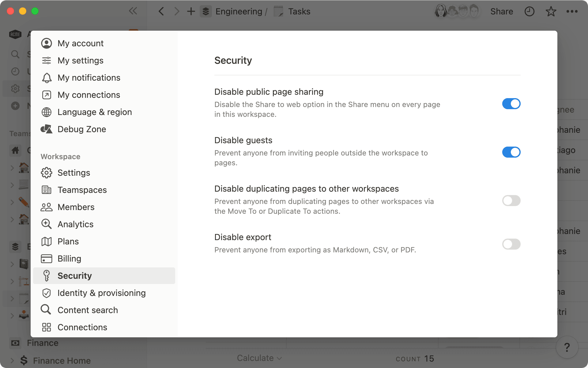This screenshot has width=588, height=368.
Task: Turn off the Disable guests toggle
Action: [x=511, y=152]
